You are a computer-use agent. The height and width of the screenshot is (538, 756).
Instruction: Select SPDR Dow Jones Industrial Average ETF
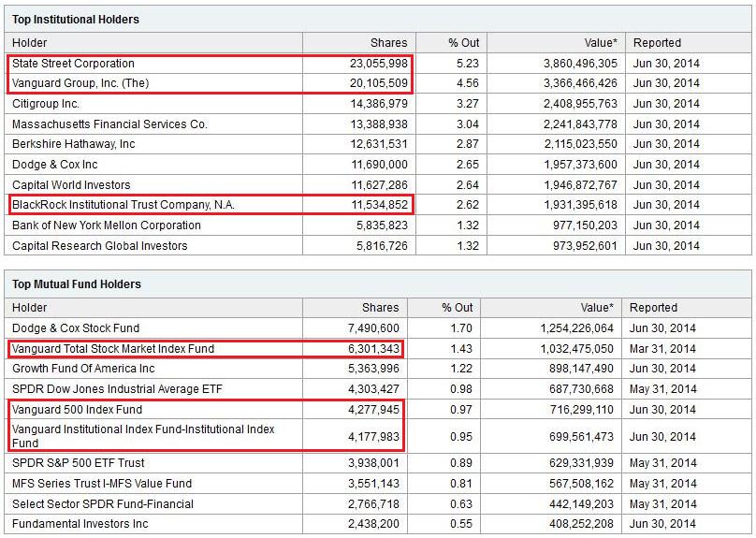(117, 388)
